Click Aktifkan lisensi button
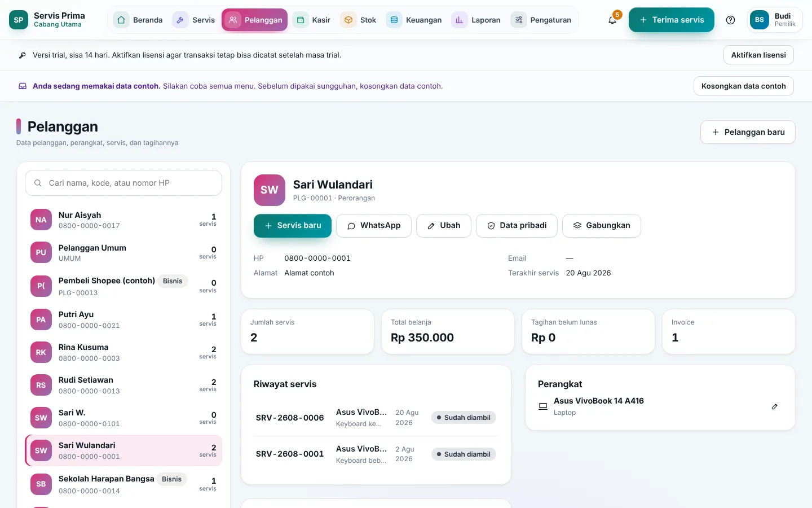The height and width of the screenshot is (508, 812). (758, 55)
